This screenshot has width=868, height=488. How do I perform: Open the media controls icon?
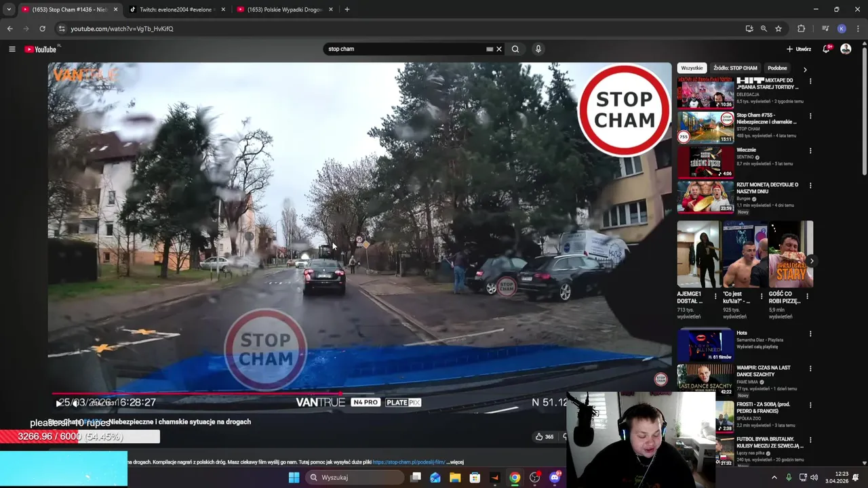(825, 28)
